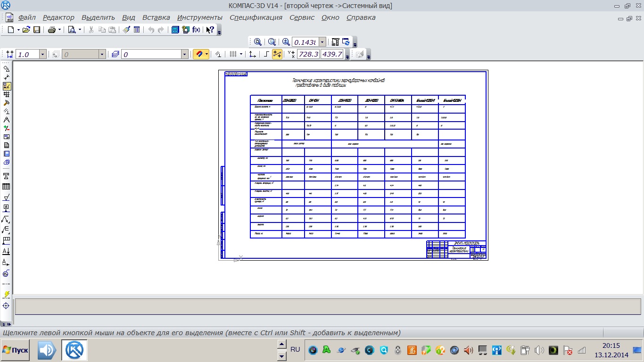Click the Пуск start button
This screenshot has height=362, width=644.
pos(15,350)
